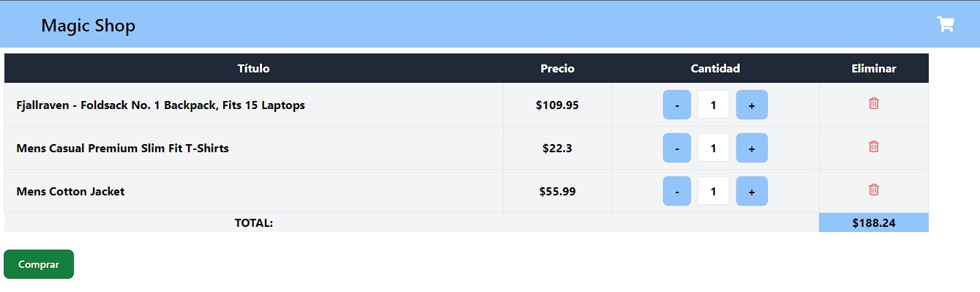Click trash icon for Mens Cotton Jacket
Image resolution: width=980 pixels, height=292 pixels.
873,190
